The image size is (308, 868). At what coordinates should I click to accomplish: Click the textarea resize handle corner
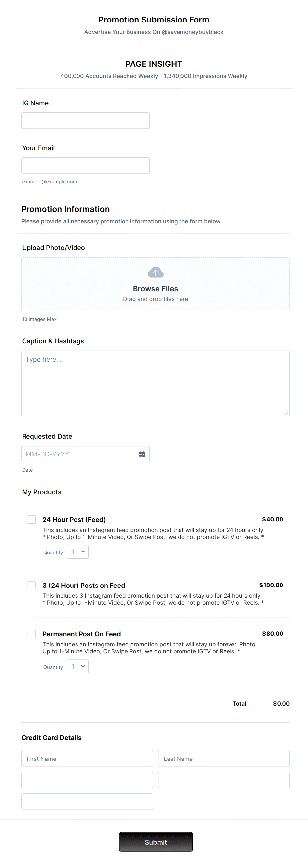(x=286, y=413)
